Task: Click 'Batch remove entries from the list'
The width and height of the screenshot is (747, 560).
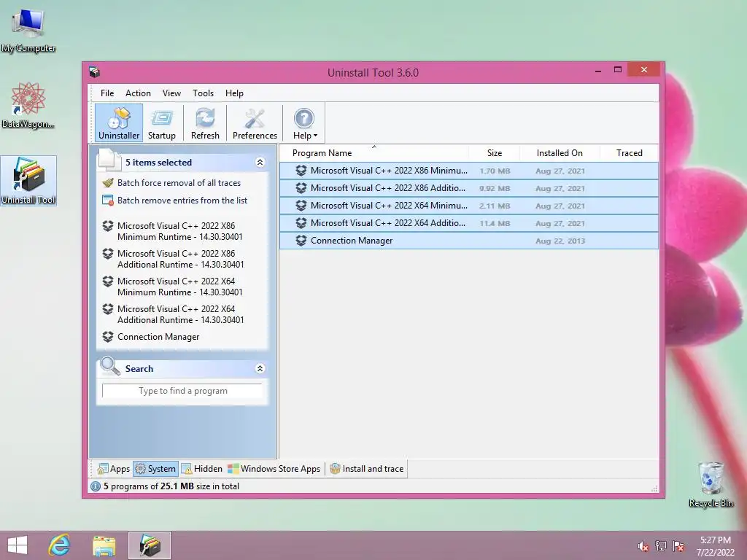Action: 182,201
